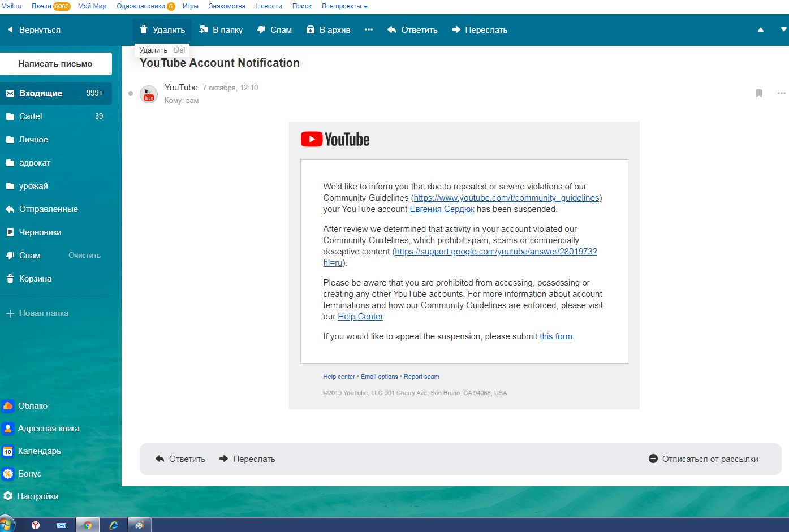
Task: Open the 'адвокат' folder
Action: point(55,163)
